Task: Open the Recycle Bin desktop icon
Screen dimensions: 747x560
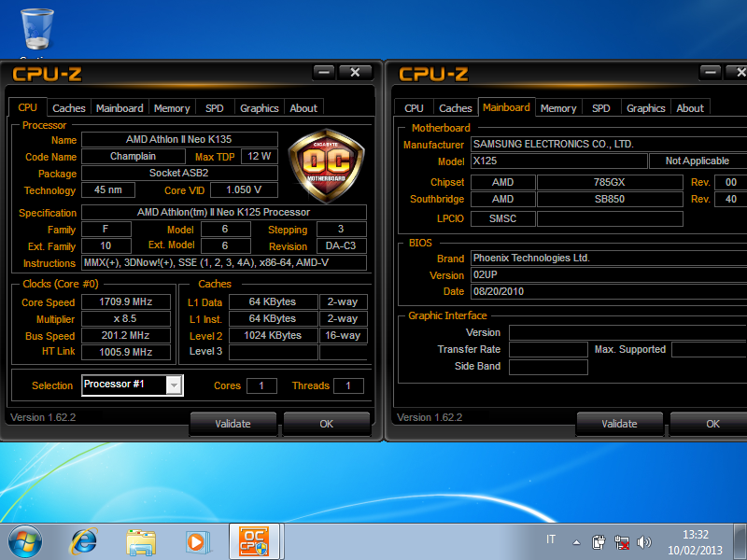Action: click(37, 30)
